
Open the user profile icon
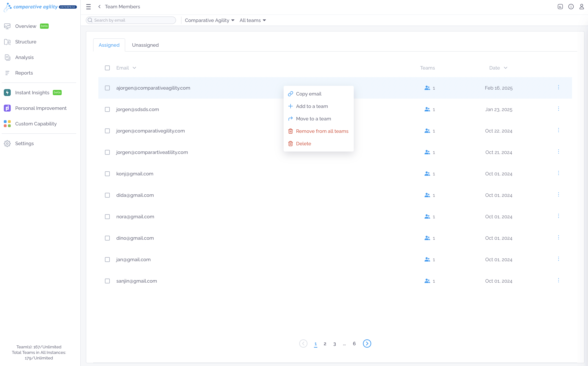pos(581,7)
